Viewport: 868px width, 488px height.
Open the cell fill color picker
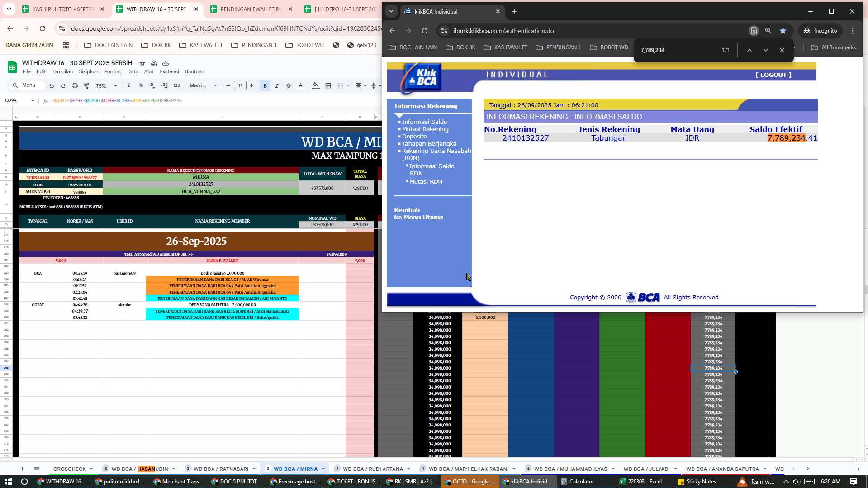316,85
